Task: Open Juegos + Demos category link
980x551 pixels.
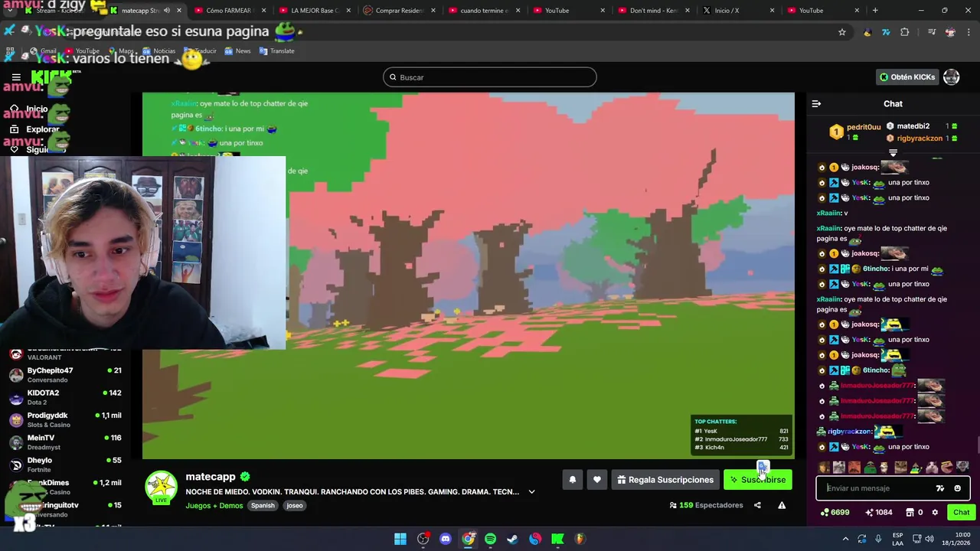Action: point(214,505)
